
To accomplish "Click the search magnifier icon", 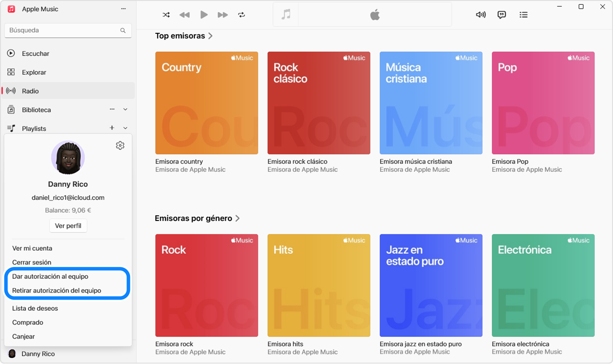I will pyautogui.click(x=123, y=31).
